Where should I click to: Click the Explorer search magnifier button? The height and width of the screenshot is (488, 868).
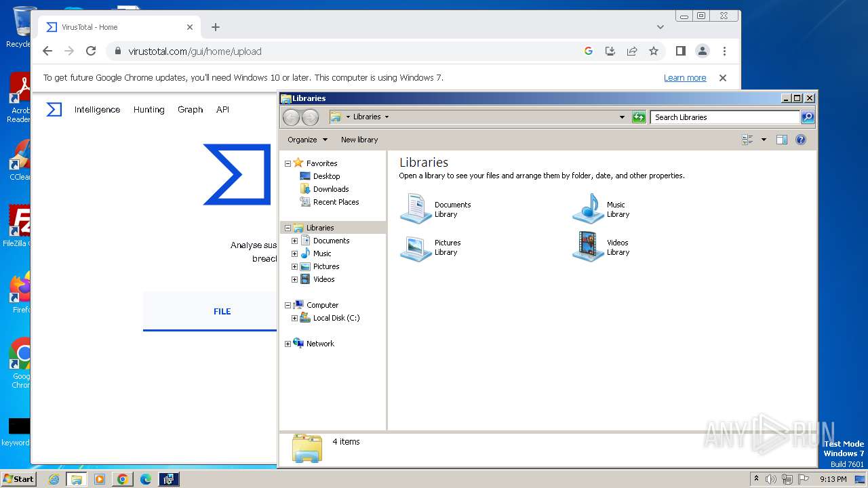tap(808, 117)
